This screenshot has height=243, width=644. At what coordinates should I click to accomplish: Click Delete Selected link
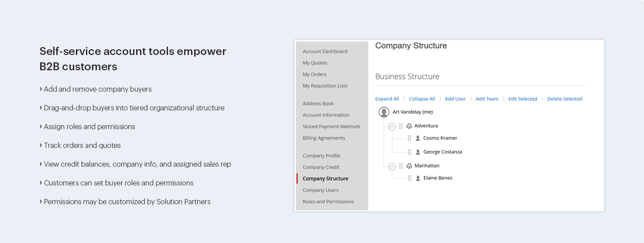(565, 99)
